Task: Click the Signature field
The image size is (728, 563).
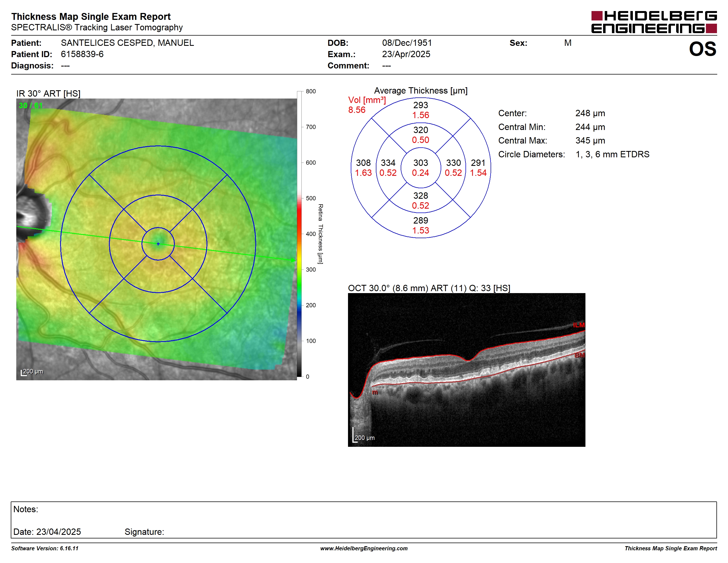Action: (x=144, y=532)
